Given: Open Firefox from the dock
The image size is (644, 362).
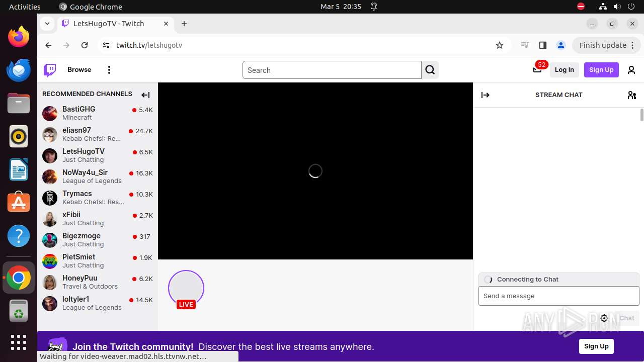Looking at the screenshot, I should point(19,36).
